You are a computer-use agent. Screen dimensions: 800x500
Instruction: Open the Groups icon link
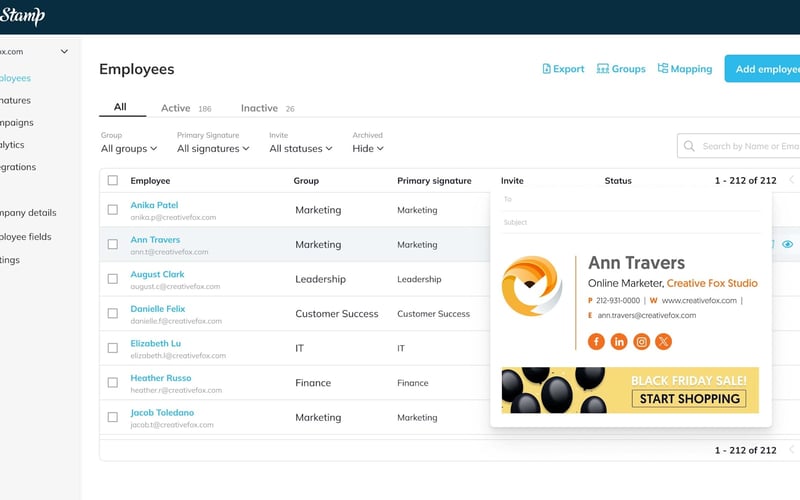tap(621, 68)
